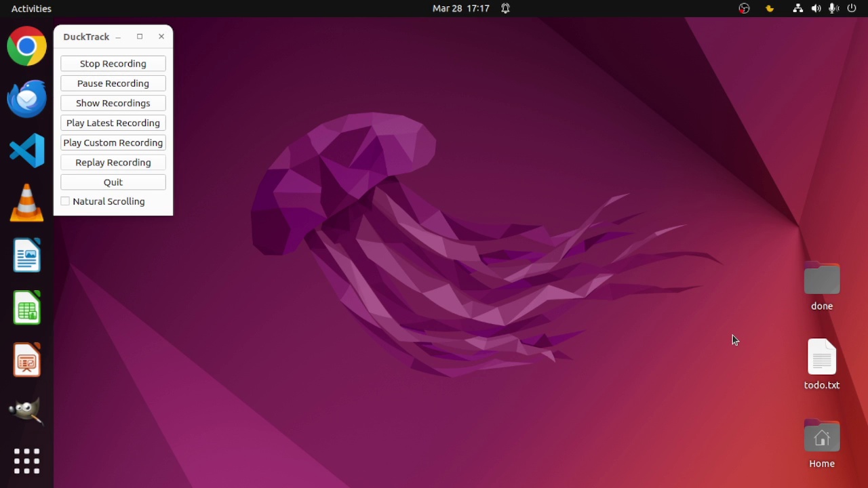Launch Thunderbird mail from the dock

pos(27,98)
